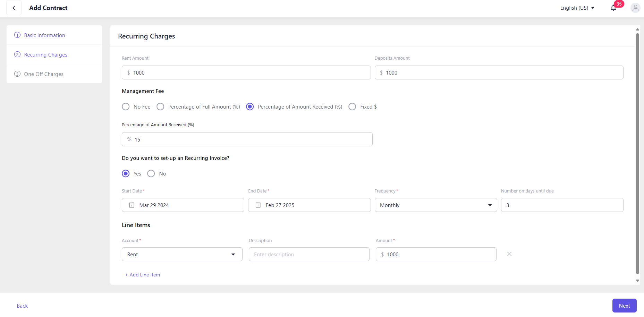This screenshot has height=317, width=644.
Task: Switch to the Recurring Charges section
Action: (45, 54)
